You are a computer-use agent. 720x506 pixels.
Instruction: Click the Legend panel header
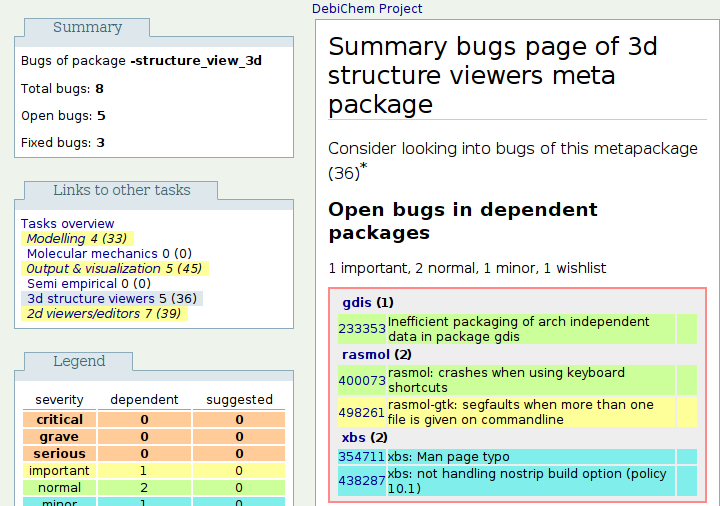pos(79,361)
